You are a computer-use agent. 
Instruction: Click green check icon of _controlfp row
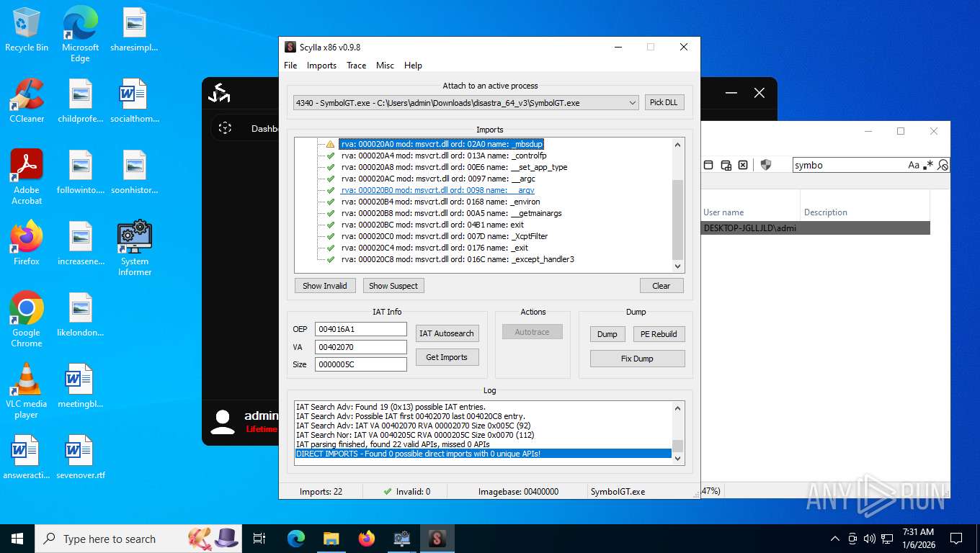click(x=331, y=156)
